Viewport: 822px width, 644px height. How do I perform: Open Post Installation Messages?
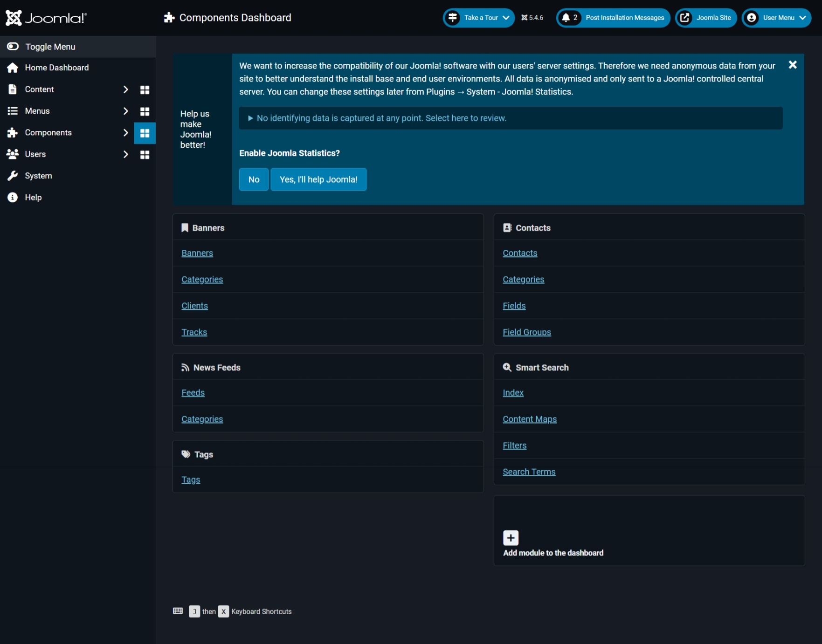coord(613,18)
